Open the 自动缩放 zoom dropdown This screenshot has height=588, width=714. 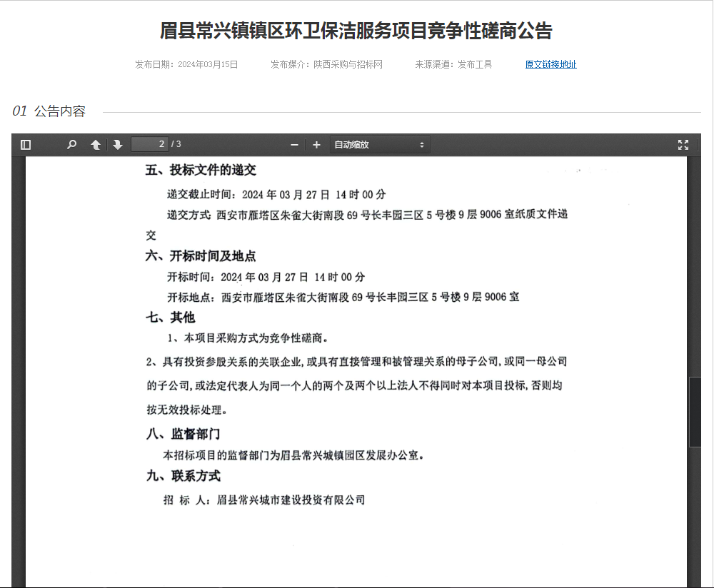pyautogui.click(x=379, y=145)
